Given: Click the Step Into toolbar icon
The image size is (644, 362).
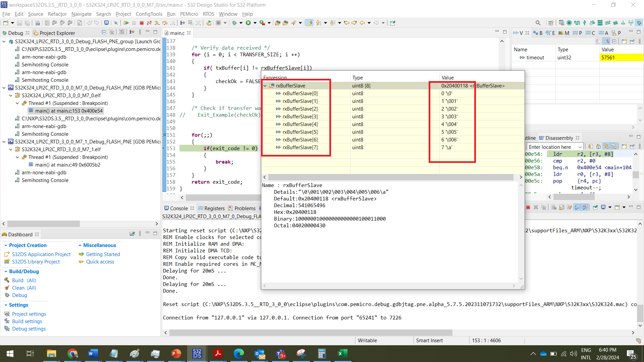Looking at the screenshot, I should point(157,23).
